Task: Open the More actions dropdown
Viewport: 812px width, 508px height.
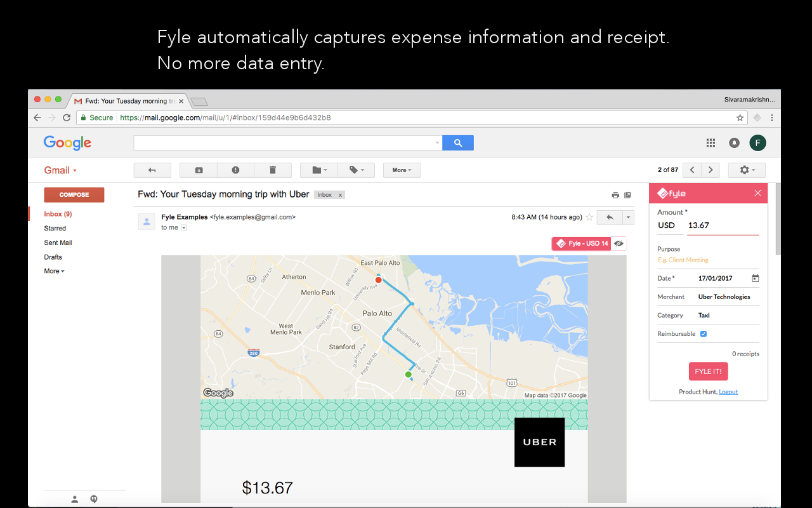Action: [402, 170]
